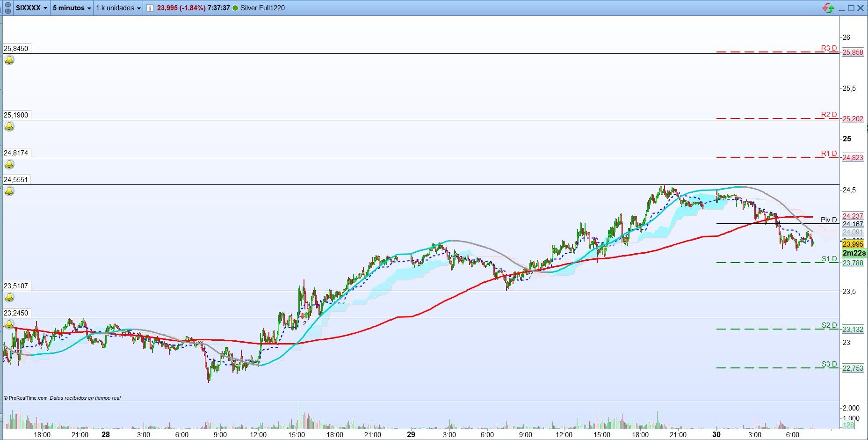Click the green 128 volume tag
The width and height of the screenshot is (868, 440).
tap(848, 425)
